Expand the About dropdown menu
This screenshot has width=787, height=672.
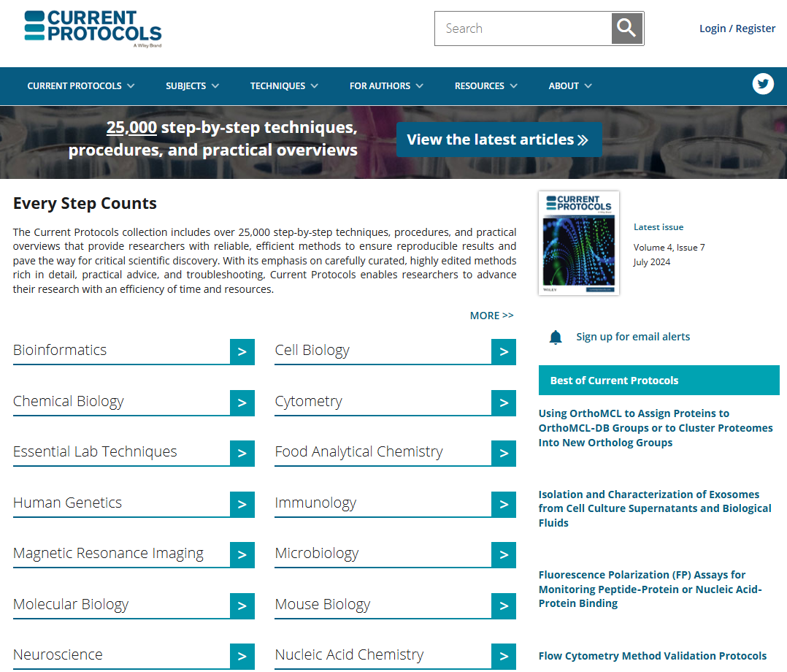point(570,86)
